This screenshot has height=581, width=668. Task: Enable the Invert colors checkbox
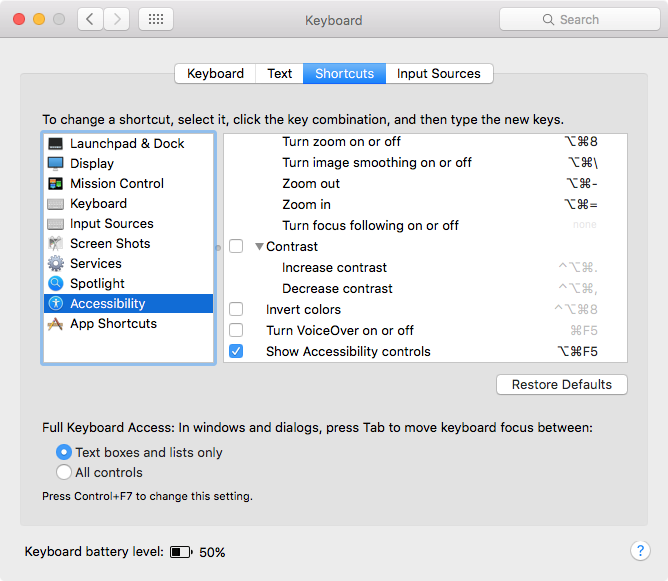(236, 309)
